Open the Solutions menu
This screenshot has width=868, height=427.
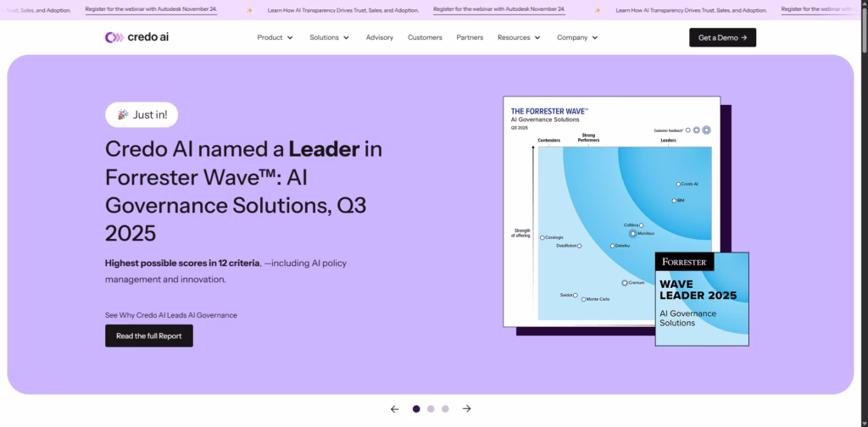coord(330,37)
